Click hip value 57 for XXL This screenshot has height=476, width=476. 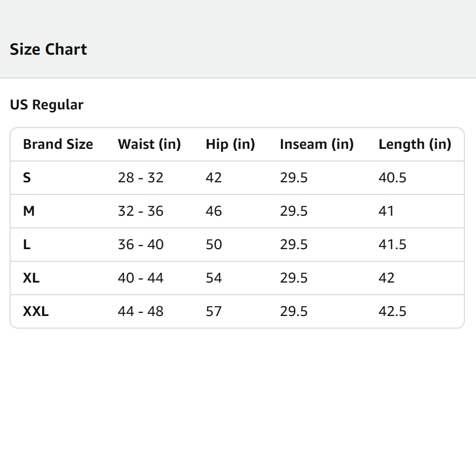(x=214, y=311)
